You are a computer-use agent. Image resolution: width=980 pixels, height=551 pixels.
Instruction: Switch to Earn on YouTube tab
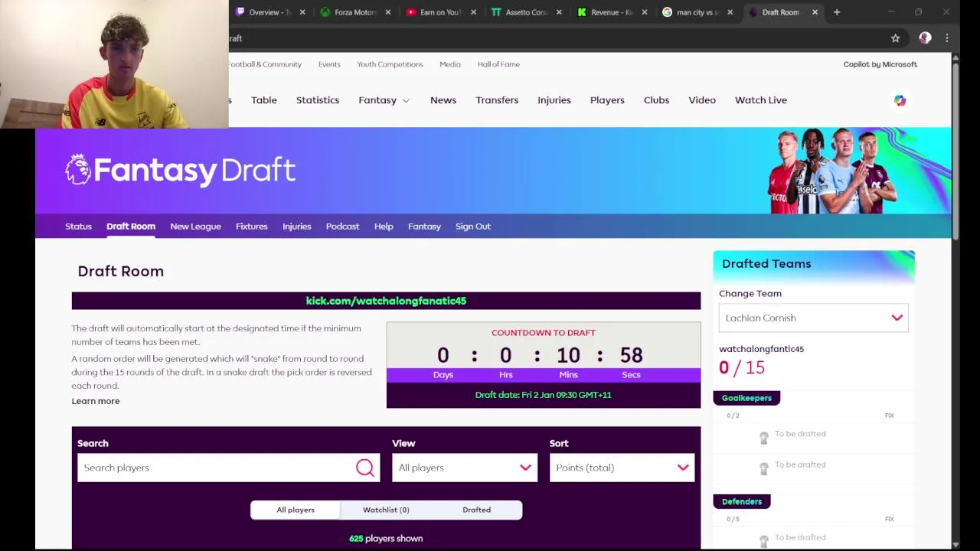434,12
